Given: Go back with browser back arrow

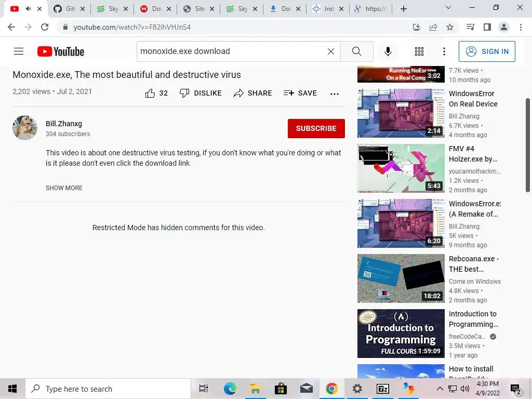Looking at the screenshot, I should [11, 27].
